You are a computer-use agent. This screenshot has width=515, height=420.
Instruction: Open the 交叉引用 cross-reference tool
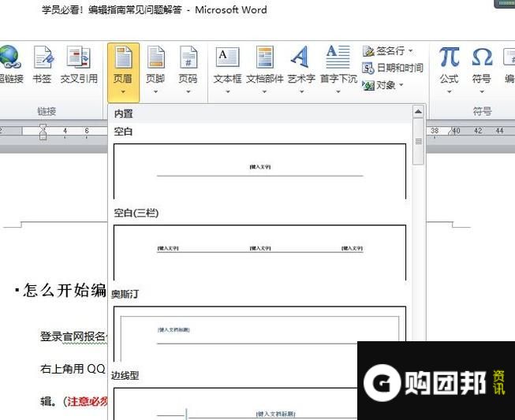click(x=78, y=57)
